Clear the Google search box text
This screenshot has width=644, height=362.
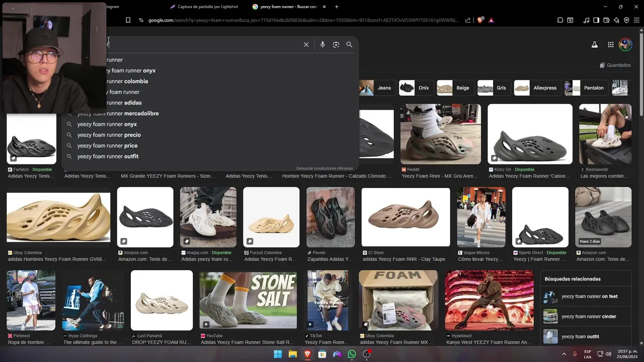pos(306,45)
